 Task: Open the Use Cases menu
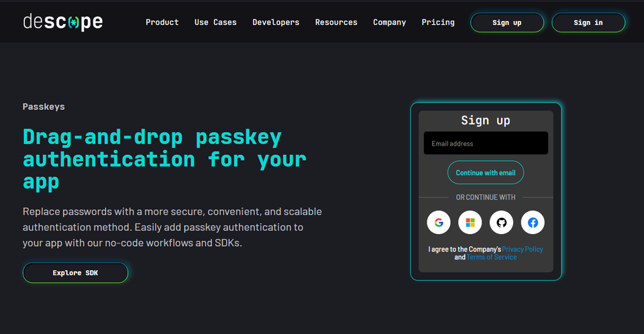click(215, 22)
